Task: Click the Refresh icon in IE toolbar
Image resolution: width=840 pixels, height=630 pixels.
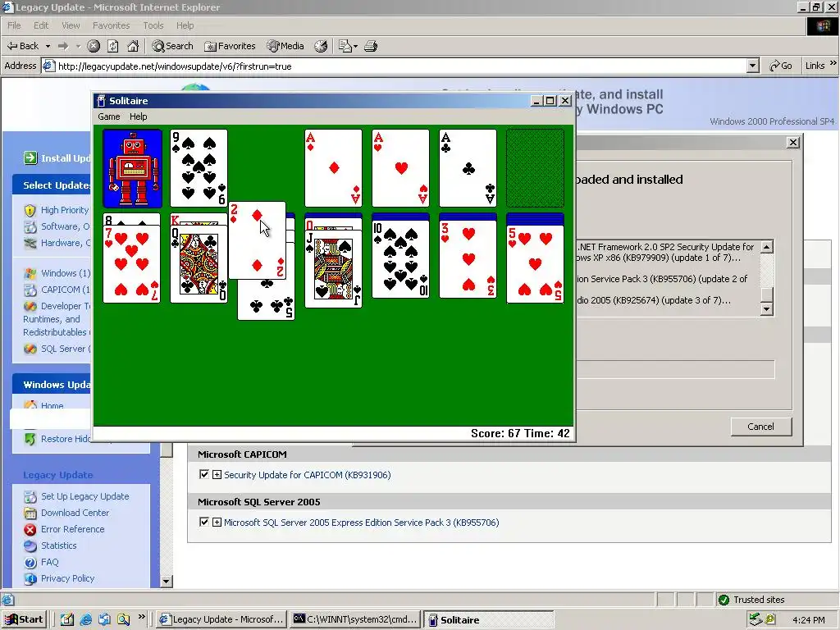Action: tap(113, 46)
